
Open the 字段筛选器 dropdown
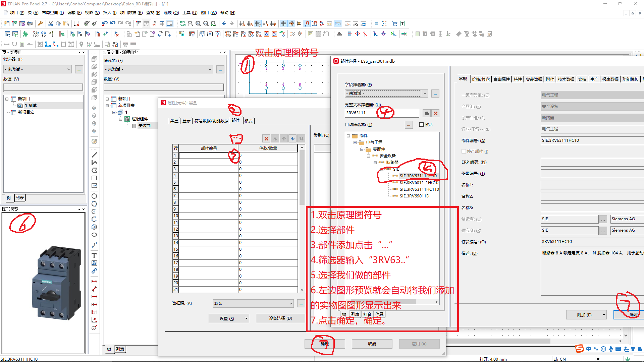[x=386, y=93]
